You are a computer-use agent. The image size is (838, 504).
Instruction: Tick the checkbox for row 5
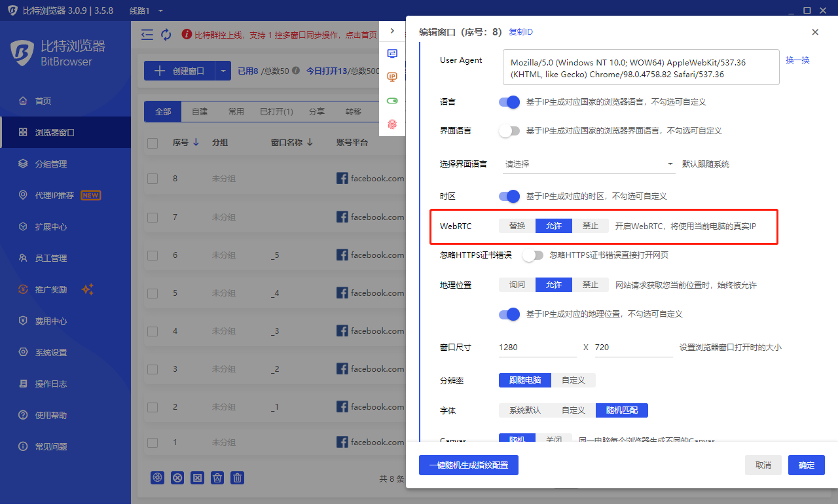coord(153,293)
